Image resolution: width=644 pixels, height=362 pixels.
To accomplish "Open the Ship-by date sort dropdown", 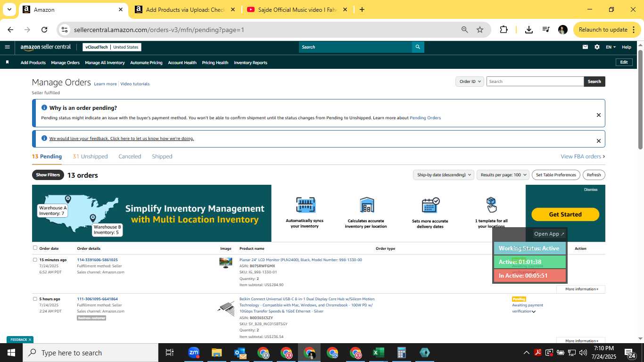I will (443, 175).
